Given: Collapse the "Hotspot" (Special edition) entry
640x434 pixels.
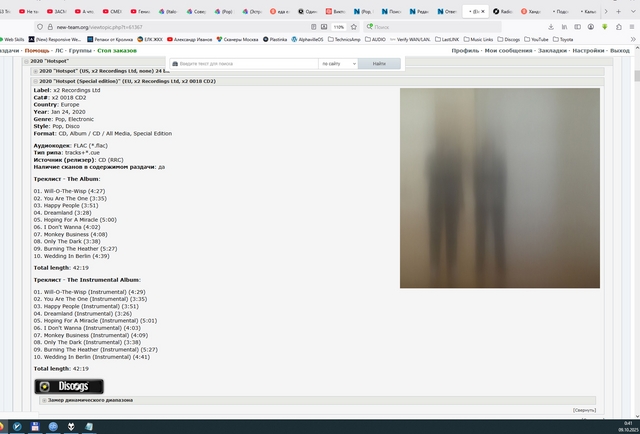Looking at the screenshot, I should (x=35, y=80).
